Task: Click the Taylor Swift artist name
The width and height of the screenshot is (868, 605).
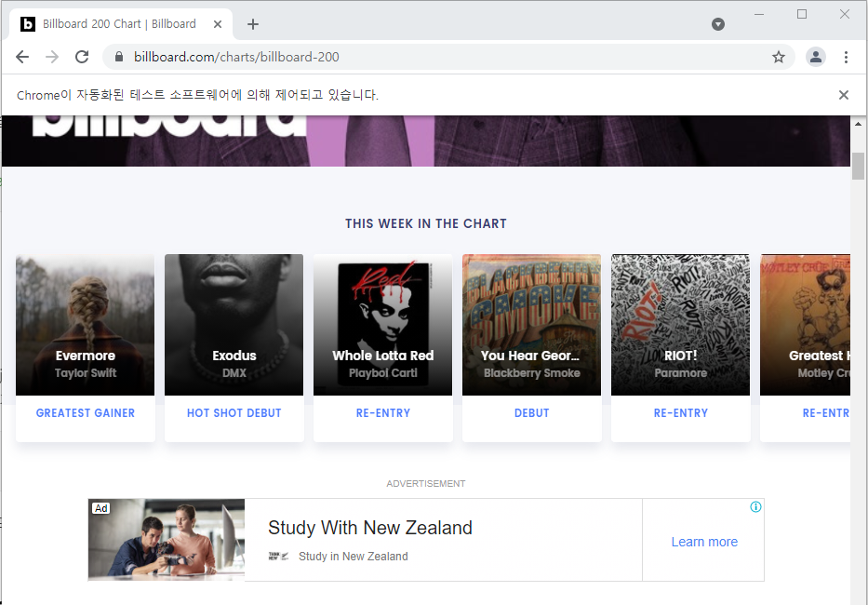Action: [x=86, y=373]
